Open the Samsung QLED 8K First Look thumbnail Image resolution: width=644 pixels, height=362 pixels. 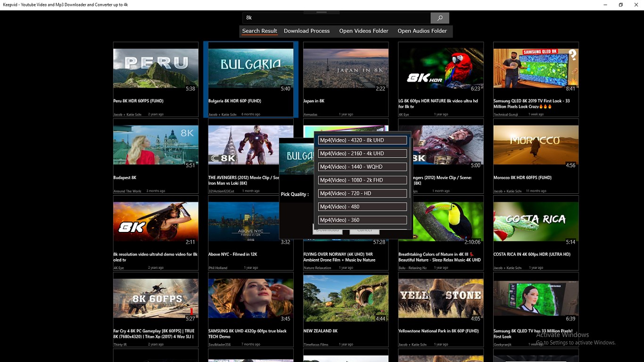tap(536, 68)
